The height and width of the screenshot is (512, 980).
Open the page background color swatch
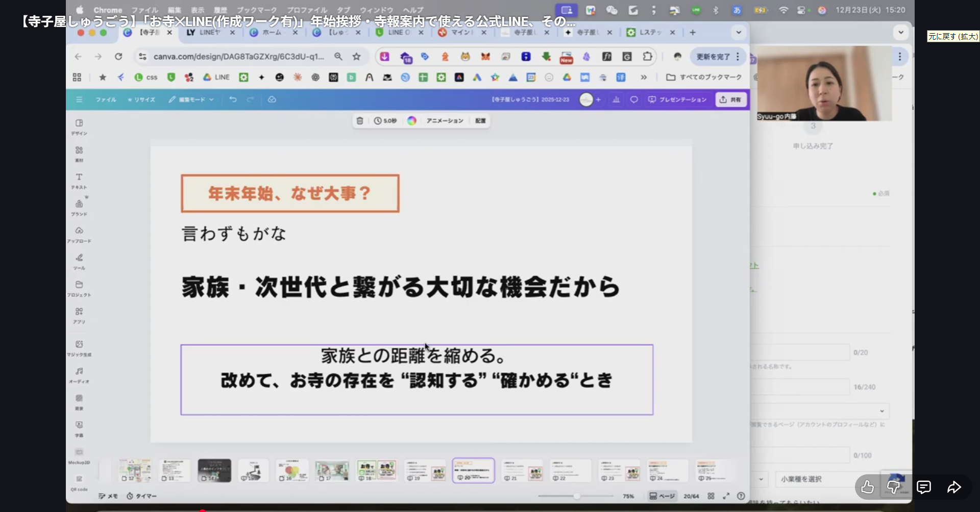(x=412, y=121)
